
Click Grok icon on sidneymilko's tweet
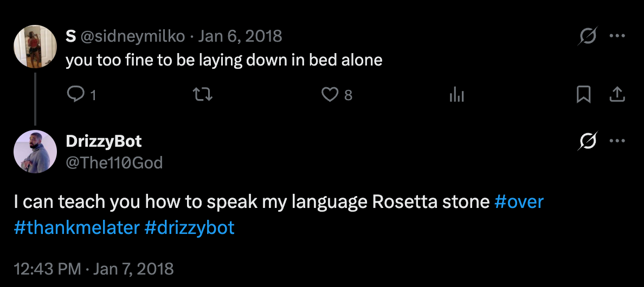588,36
